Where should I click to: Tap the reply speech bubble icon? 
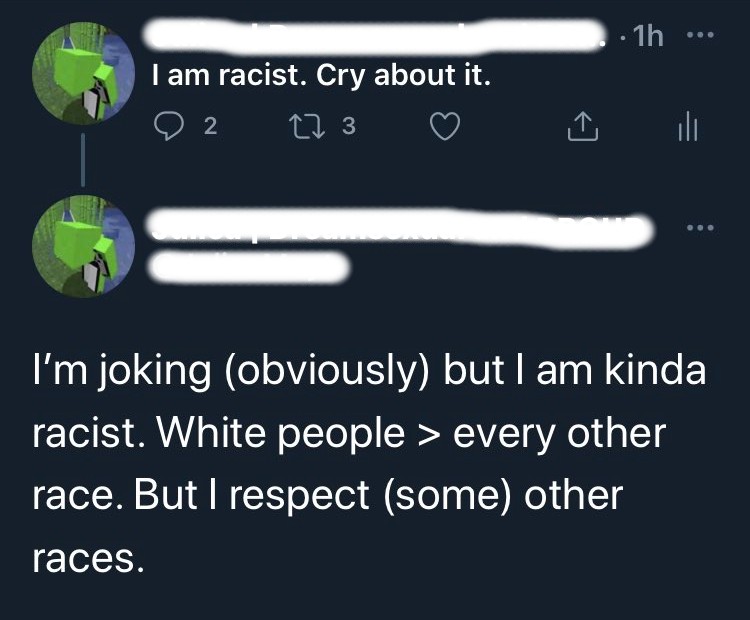[168, 126]
